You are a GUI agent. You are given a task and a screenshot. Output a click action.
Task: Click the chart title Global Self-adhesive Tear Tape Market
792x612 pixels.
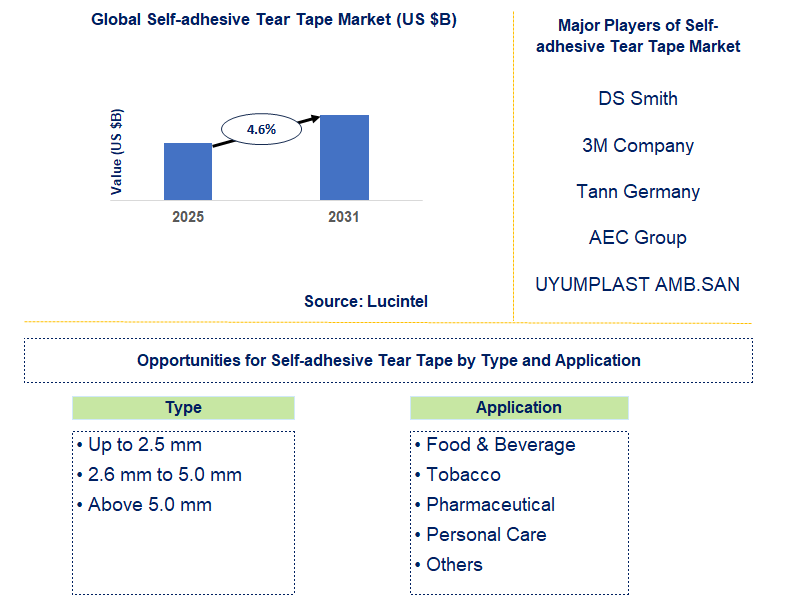coord(274,20)
